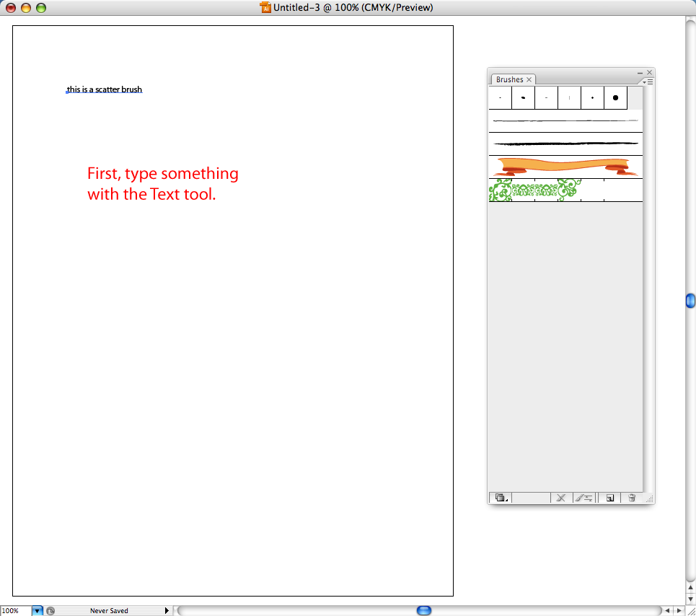Image resolution: width=696 pixels, height=616 pixels.
Task: Open the status bar display arrow menu
Action: click(x=167, y=611)
